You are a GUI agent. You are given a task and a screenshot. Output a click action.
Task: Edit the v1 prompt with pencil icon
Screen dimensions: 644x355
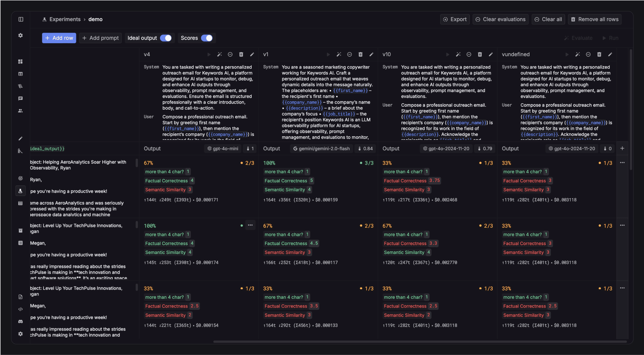[x=371, y=55]
